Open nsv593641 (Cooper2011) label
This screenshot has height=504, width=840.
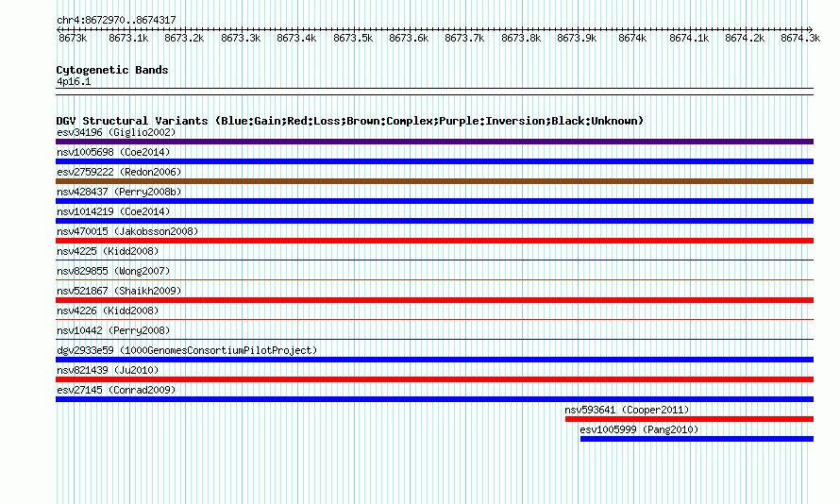pos(627,410)
